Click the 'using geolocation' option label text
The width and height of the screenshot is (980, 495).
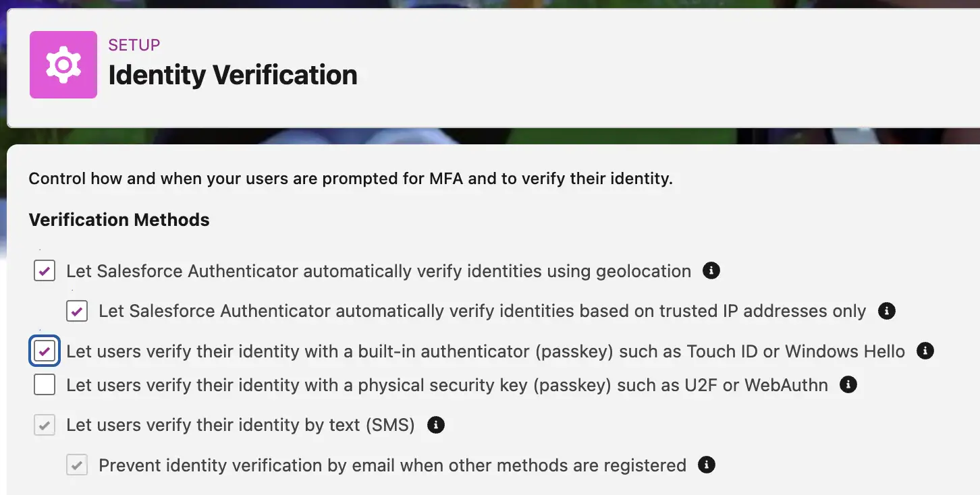(x=379, y=271)
